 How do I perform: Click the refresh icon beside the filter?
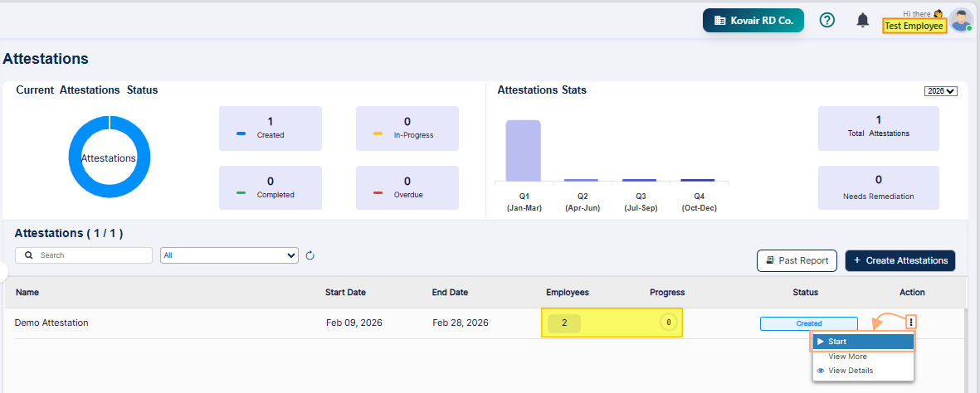click(310, 255)
